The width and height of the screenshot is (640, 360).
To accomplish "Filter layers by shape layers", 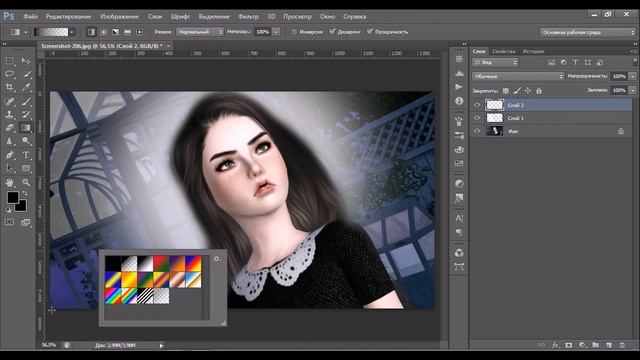I will click(587, 62).
